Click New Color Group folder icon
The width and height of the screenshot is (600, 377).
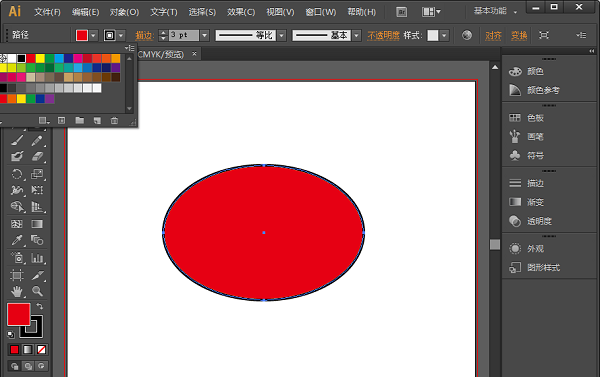pos(80,121)
